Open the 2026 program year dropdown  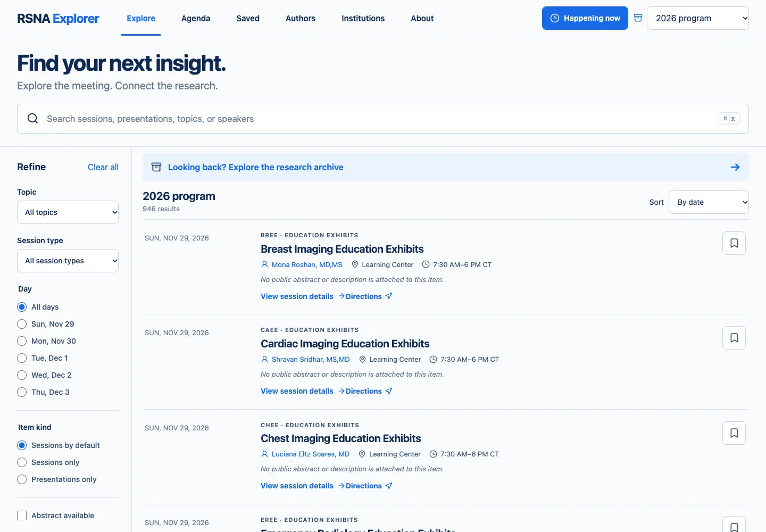pos(697,18)
